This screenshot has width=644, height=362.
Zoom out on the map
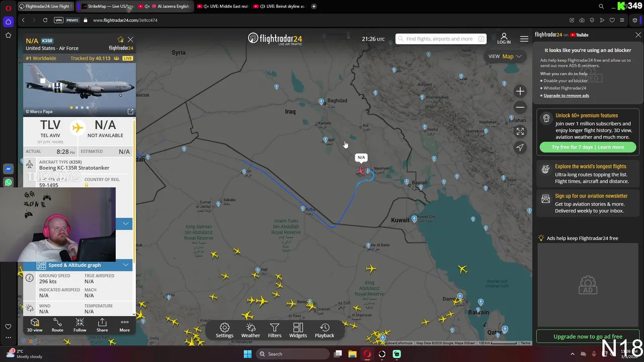[x=520, y=107]
